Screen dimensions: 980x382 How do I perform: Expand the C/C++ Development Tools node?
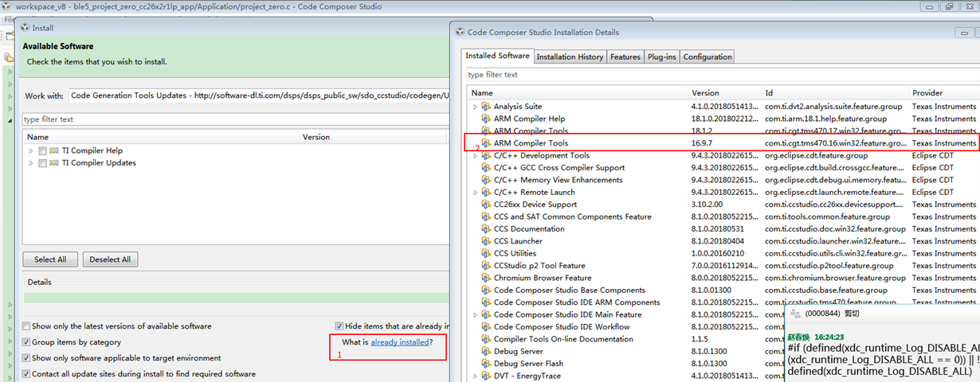pyautogui.click(x=476, y=156)
